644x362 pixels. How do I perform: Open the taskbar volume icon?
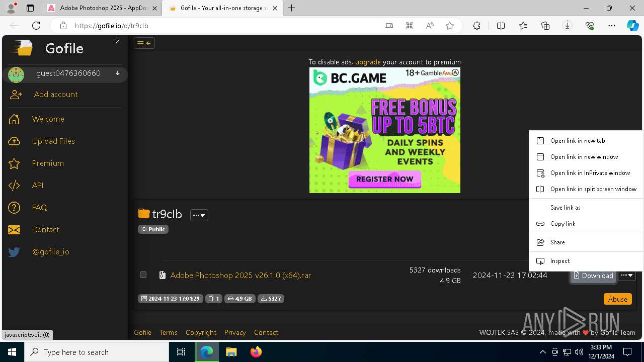coord(579,352)
